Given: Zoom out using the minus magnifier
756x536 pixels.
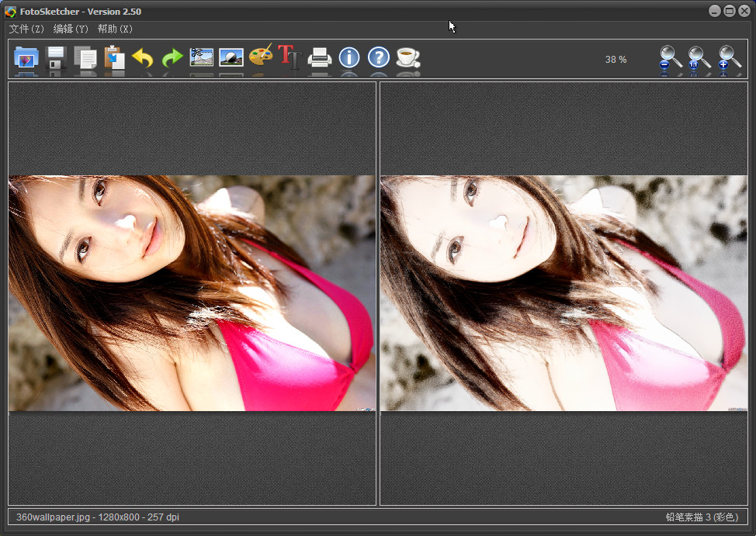Looking at the screenshot, I should [670, 58].
